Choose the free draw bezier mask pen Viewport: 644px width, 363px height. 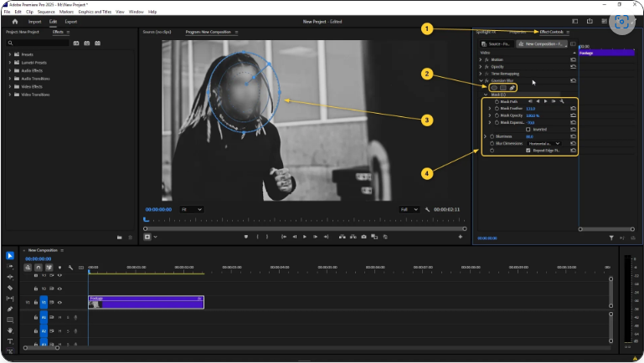[x=513, y=88]
